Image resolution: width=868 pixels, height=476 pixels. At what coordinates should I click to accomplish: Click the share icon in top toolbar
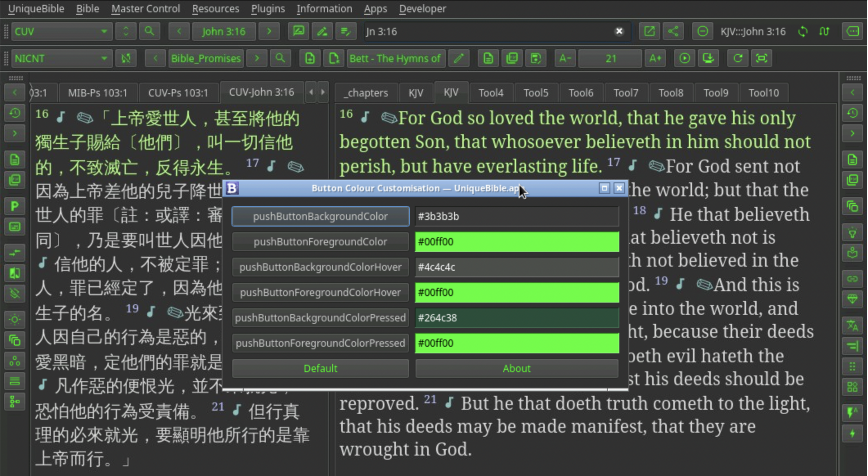pos(673,31)
